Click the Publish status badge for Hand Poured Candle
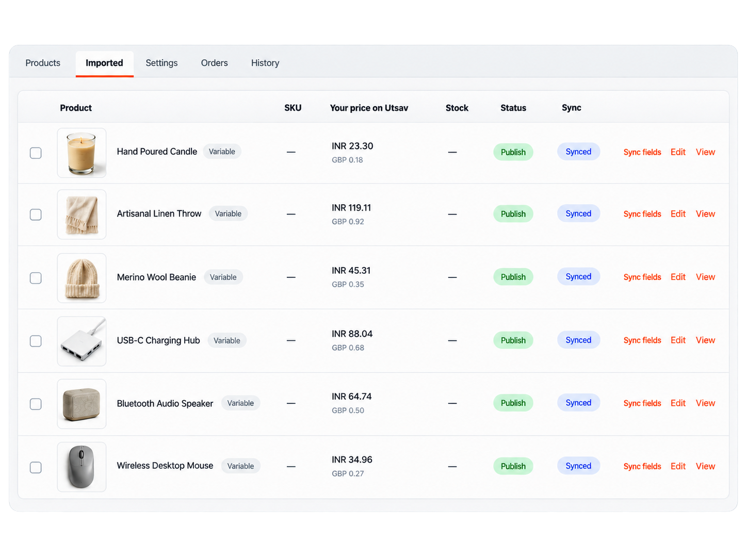 click(x=513, y=152)
